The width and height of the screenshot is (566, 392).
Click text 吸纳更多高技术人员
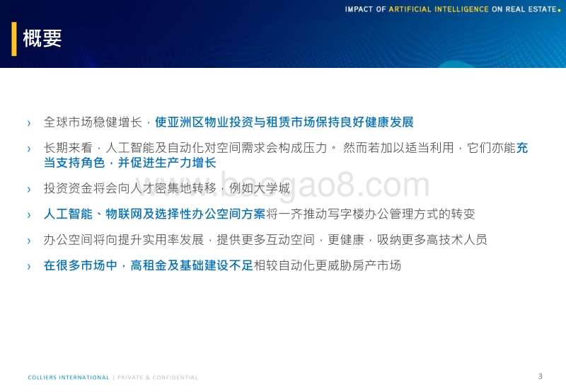(x=432, y=240)
